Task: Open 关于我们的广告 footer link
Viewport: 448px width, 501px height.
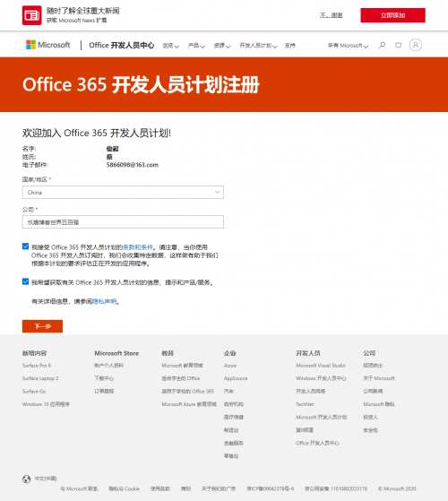Action: click(219, 488)
